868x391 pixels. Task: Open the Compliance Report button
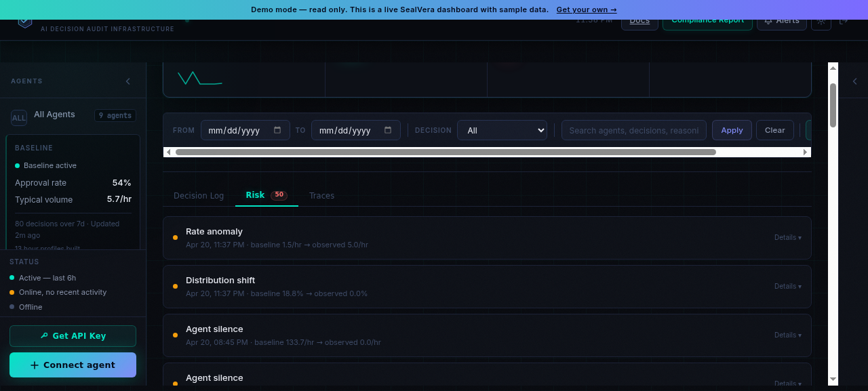coord(707,21)
